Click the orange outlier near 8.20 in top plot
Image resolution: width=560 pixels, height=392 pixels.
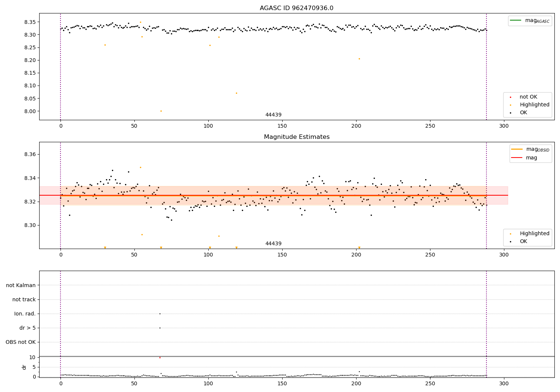[359, 59]
